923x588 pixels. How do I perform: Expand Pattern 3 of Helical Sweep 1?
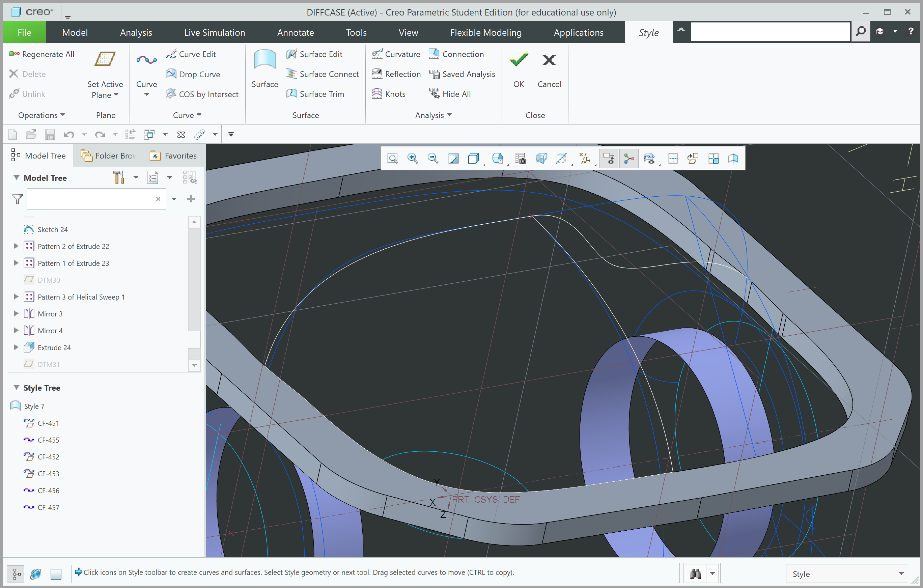pyautogui.click(x=16, y=297)
